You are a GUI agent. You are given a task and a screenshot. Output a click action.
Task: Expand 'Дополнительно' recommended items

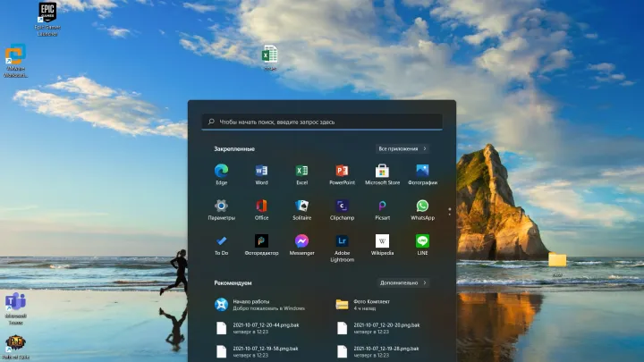point(403,282)
